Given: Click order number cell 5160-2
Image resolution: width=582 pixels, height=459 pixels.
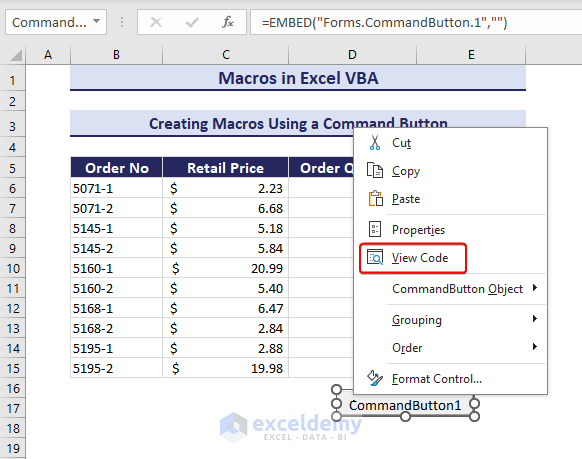Looking at the screenshot, I should click(x=116, y=288).
